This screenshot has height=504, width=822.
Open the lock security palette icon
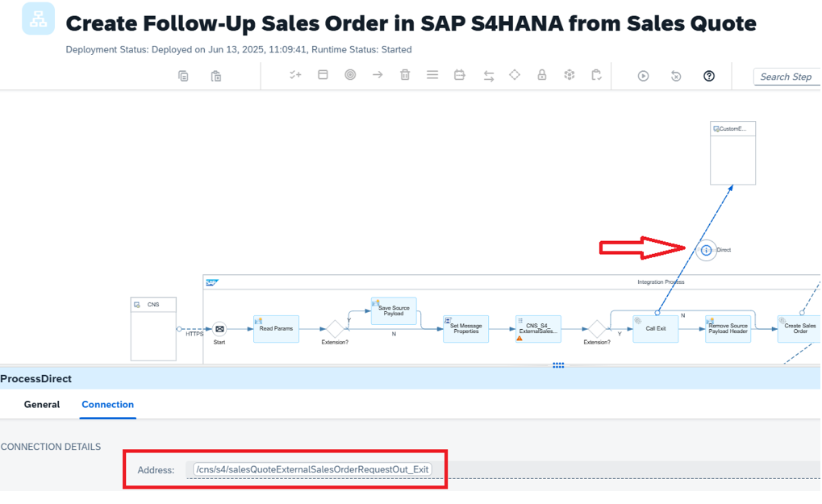point(542,75)
